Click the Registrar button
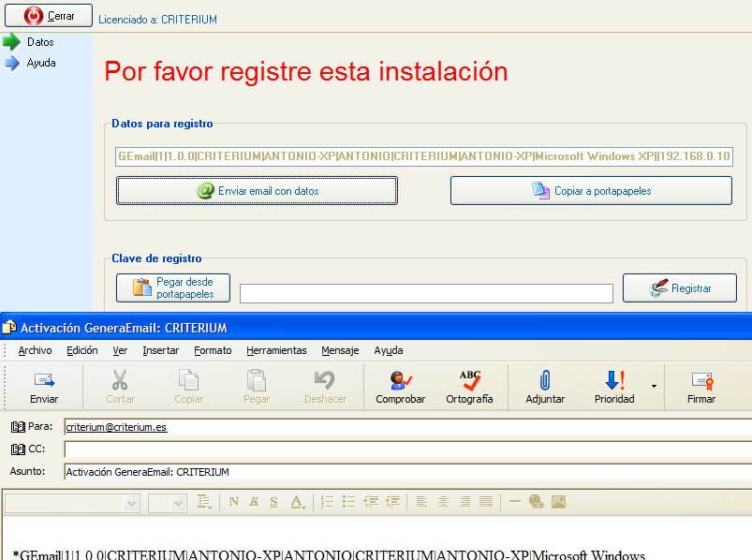Image resolution: width=752 pixels, height=560 pixels. [679, 288]
